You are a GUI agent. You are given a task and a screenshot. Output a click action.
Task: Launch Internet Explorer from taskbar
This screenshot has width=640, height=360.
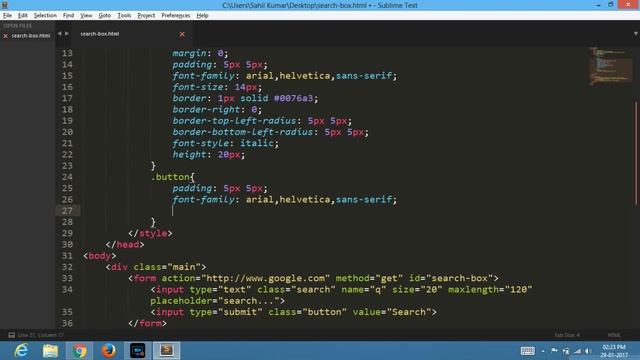(21, 351)
